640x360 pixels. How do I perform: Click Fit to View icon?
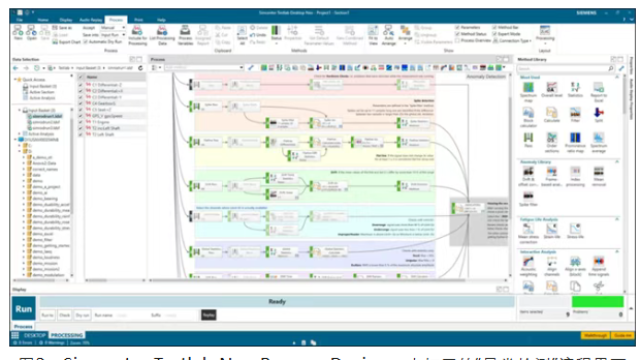click(373, 35)
